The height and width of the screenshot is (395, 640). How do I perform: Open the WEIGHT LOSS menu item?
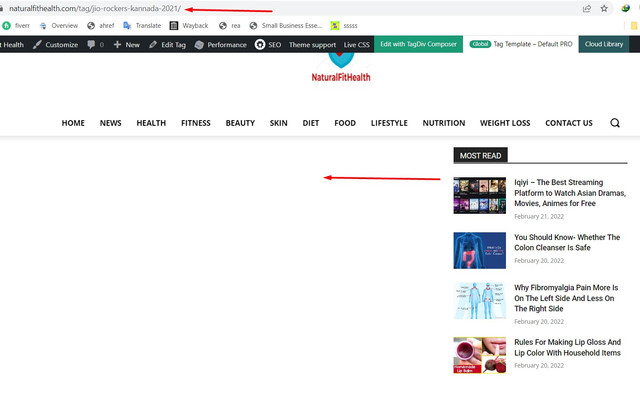505,123
